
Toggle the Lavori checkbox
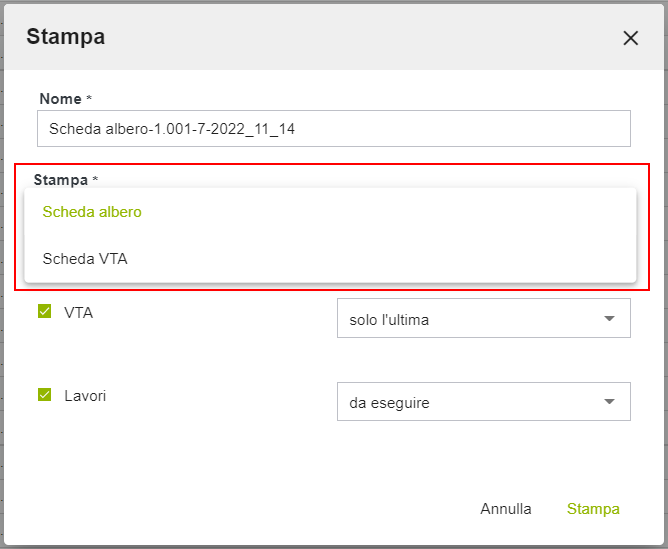tap(44, 395)
